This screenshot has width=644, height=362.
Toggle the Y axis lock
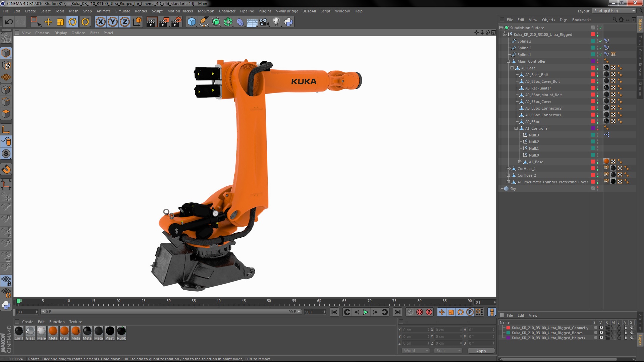click(113, 22)
